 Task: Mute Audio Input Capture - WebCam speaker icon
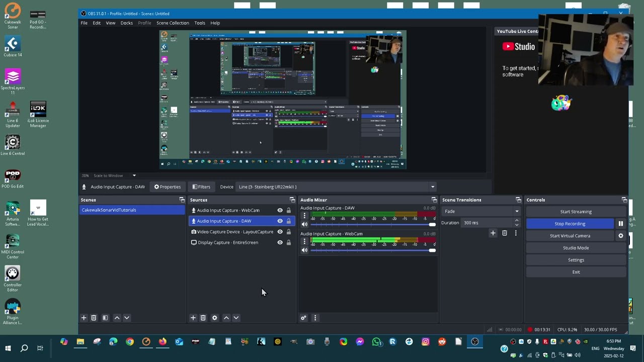304,250
